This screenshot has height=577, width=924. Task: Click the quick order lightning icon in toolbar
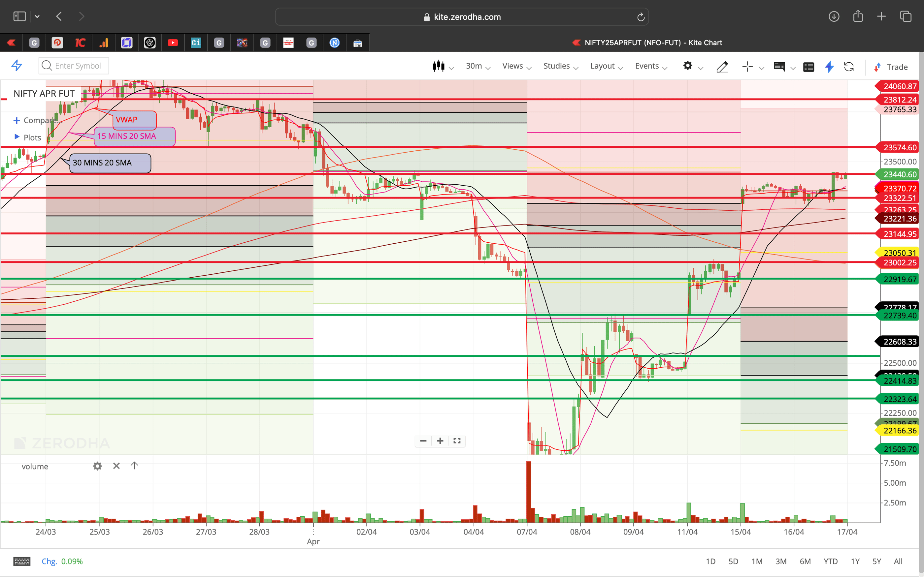pos(829,67)
